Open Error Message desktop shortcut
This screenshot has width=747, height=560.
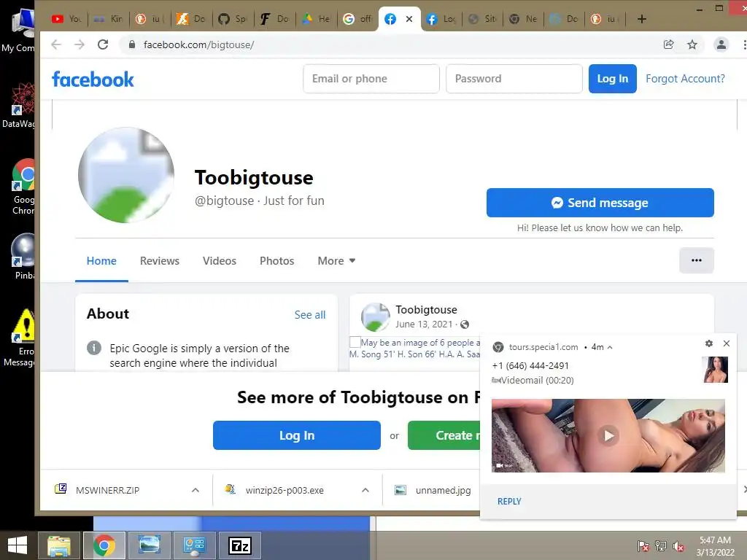click(20, 338)
